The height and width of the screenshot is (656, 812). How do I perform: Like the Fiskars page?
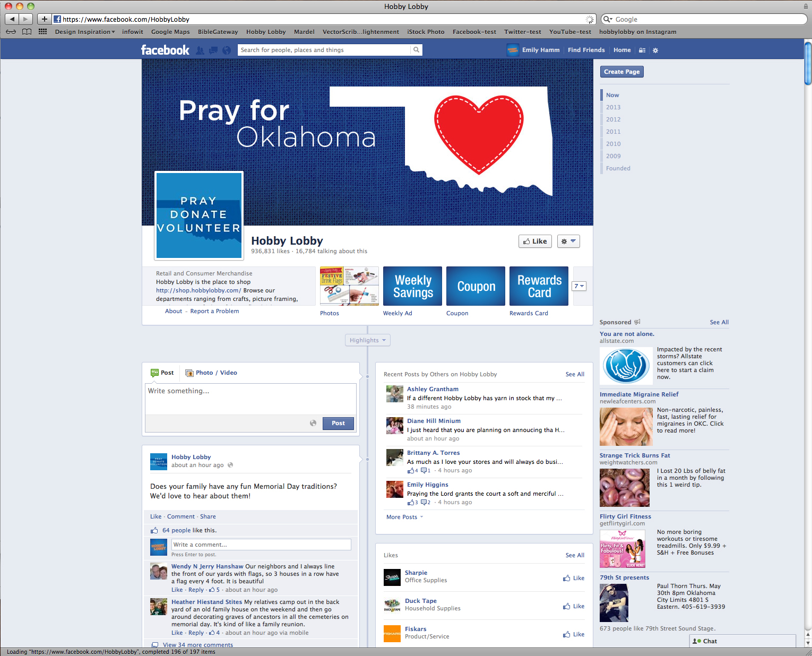[574, 634]
